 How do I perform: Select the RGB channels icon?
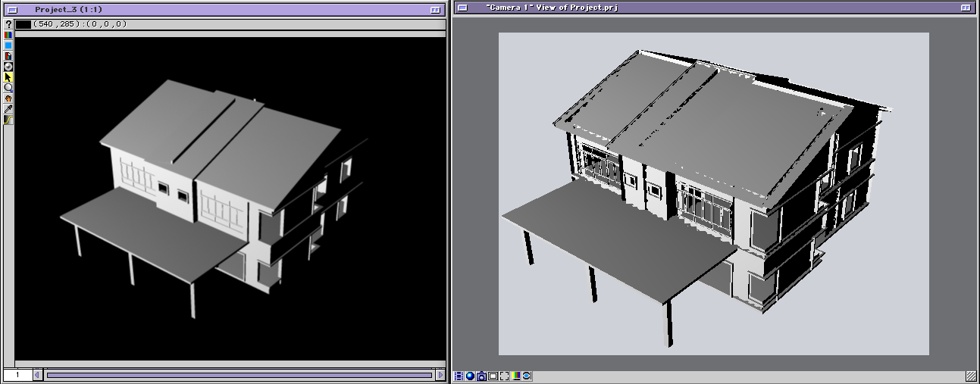[8, 35]
